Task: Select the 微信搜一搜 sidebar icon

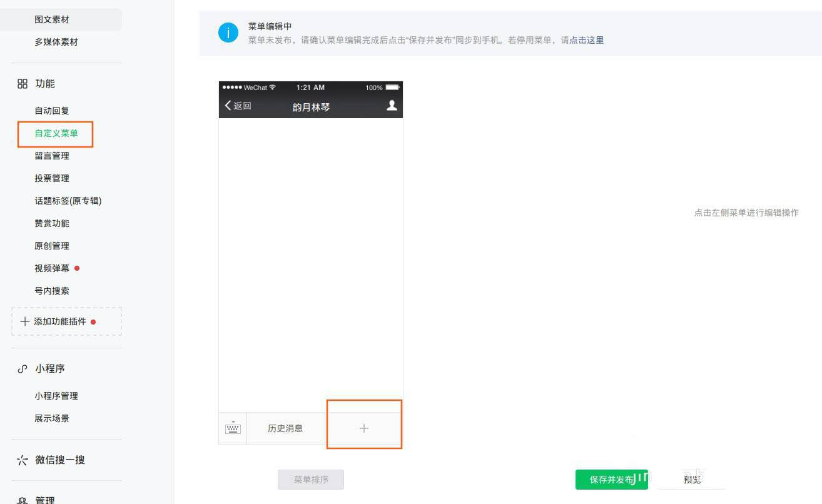Action: pyautogui.click(x=23, y=460)
